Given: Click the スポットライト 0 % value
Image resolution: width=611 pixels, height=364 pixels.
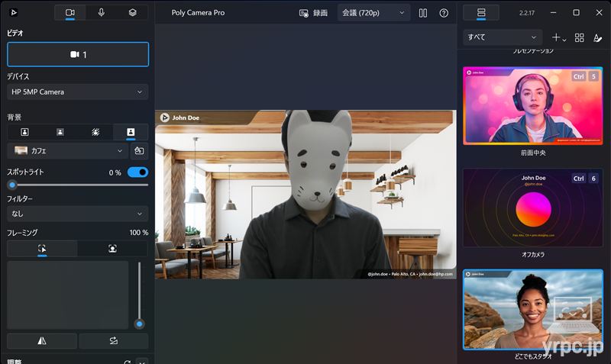Looking at the screenshot, I should (x=115, y=172).
